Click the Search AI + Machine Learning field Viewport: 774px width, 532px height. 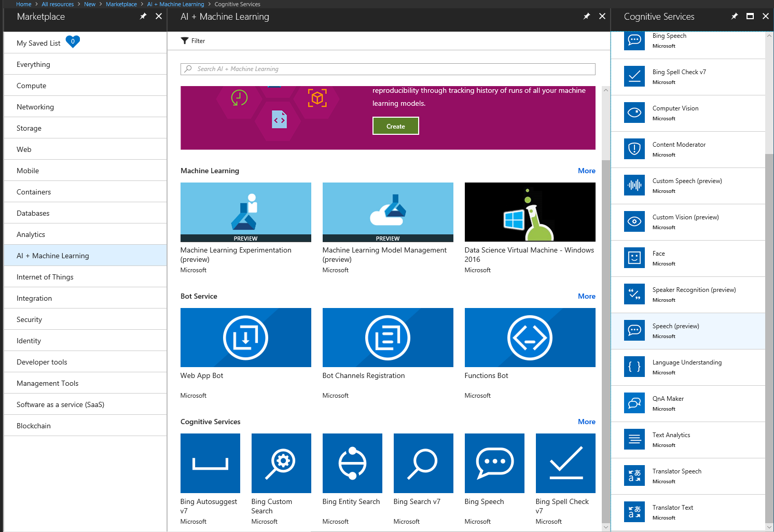pyautogui.click(x=388, y=69)
